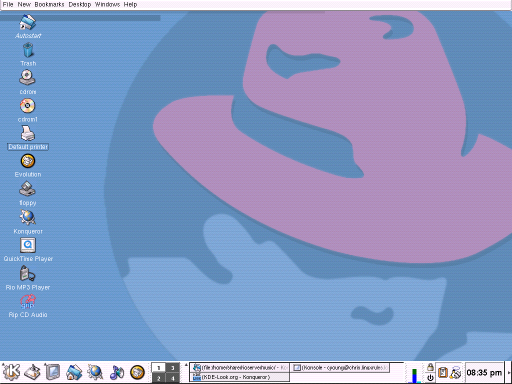Expand the taskbar window list arrow

[x=186, y=365]
